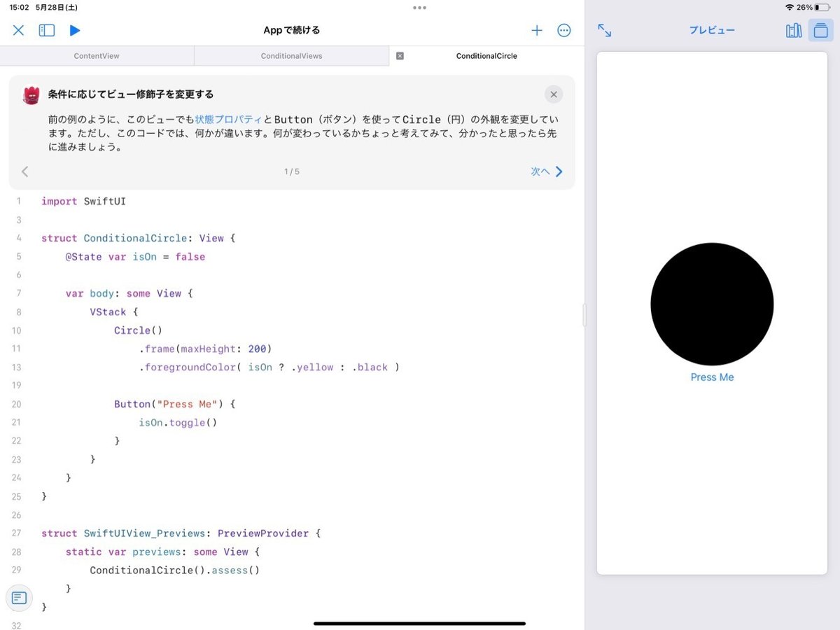Place cursor on 'import SwiftUI' line
840x630 pixels.
[83, 201]
